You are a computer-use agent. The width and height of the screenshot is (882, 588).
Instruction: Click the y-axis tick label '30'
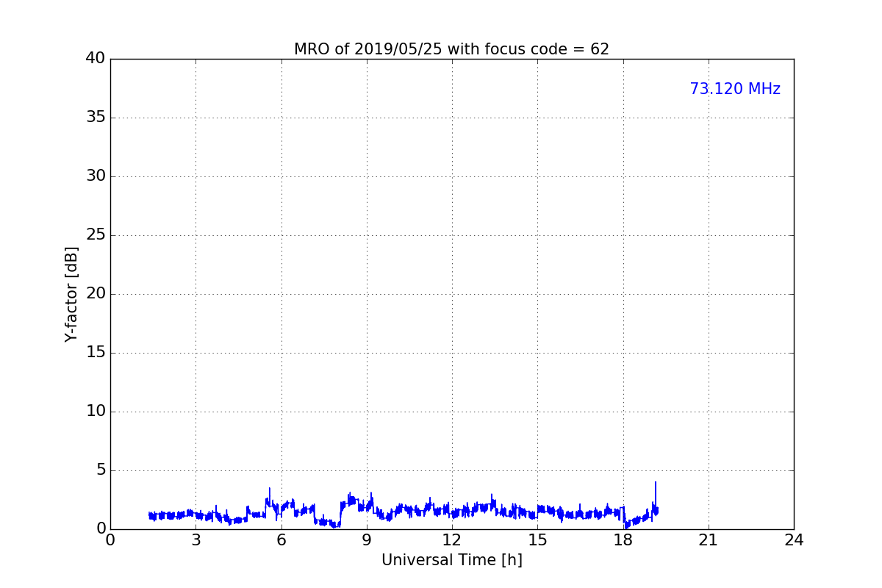[x=96, y=176]
